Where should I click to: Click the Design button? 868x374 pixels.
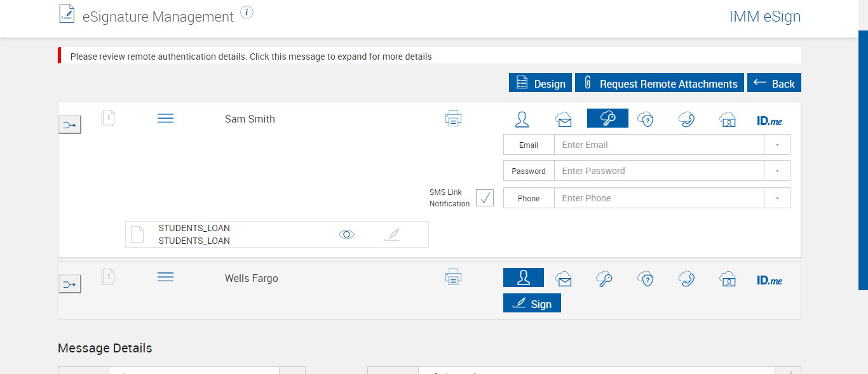coord(540,83)
